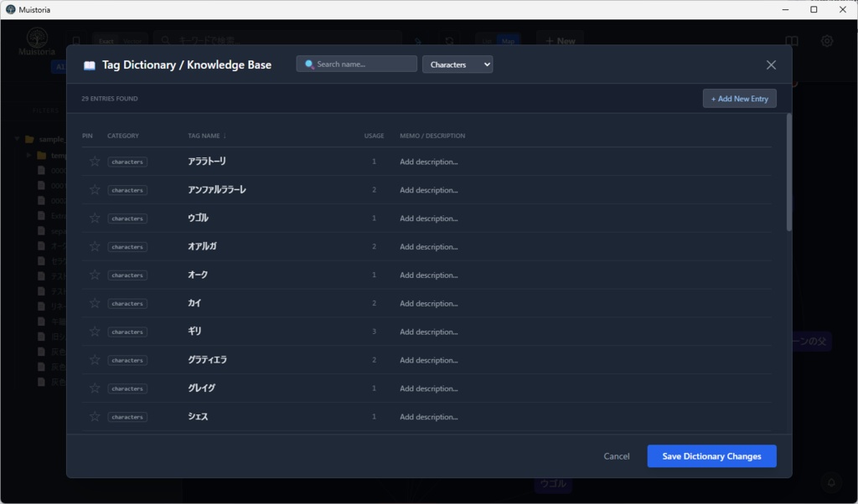Add description for ウゴル
The height and width of the screenshot is (504, 858).
tap(429, 219)
